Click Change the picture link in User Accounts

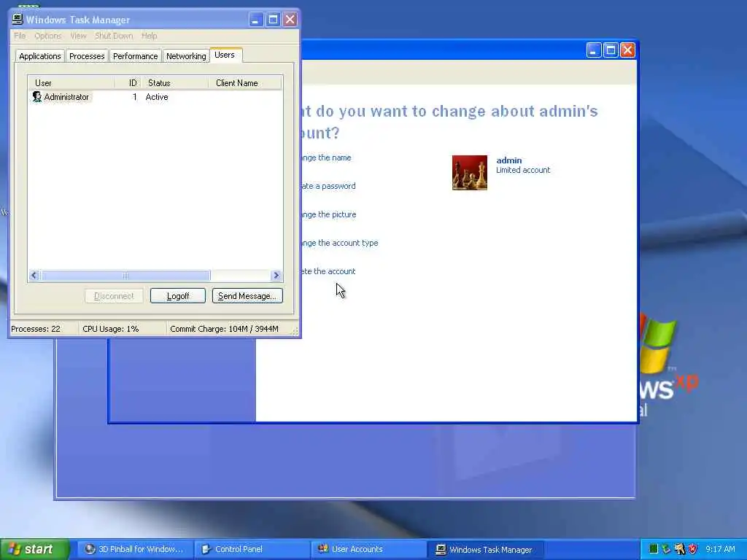point(329,215)
